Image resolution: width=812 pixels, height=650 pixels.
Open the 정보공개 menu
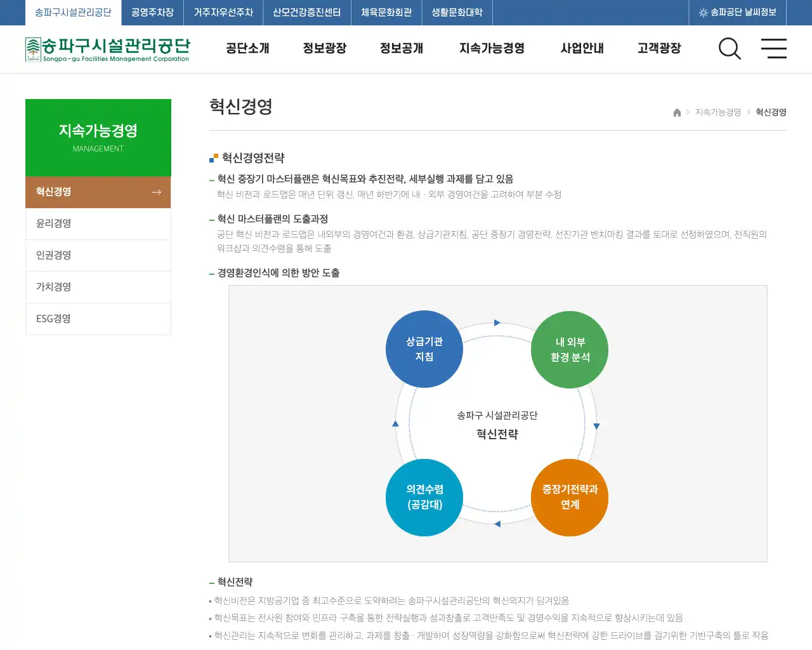[401, 48]
